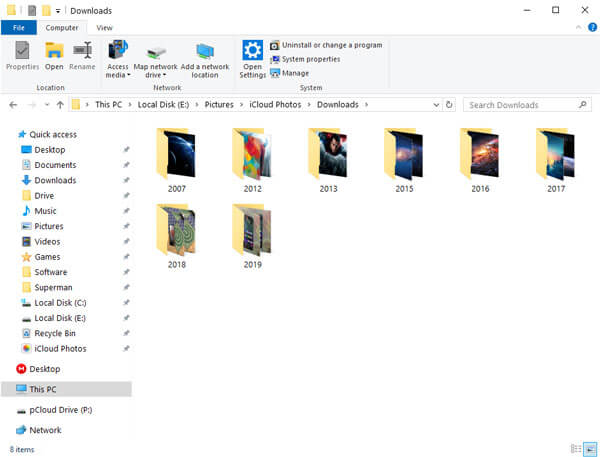Open recent locations dropdown arrow

(47, 105)
